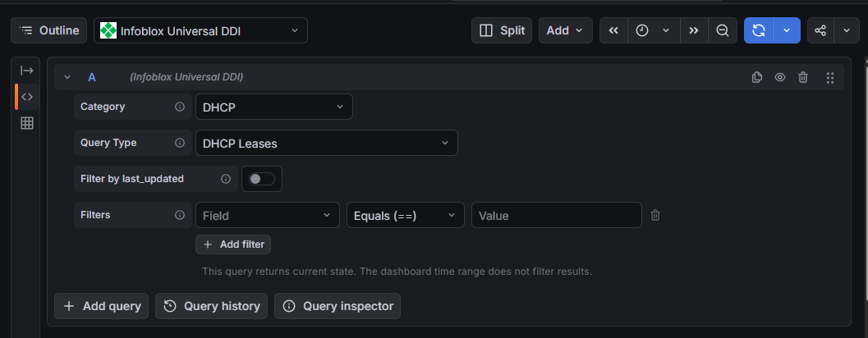Collapse the sidebar arrow icon
This screenshot has height=338, width=868.
coord(26,71)
